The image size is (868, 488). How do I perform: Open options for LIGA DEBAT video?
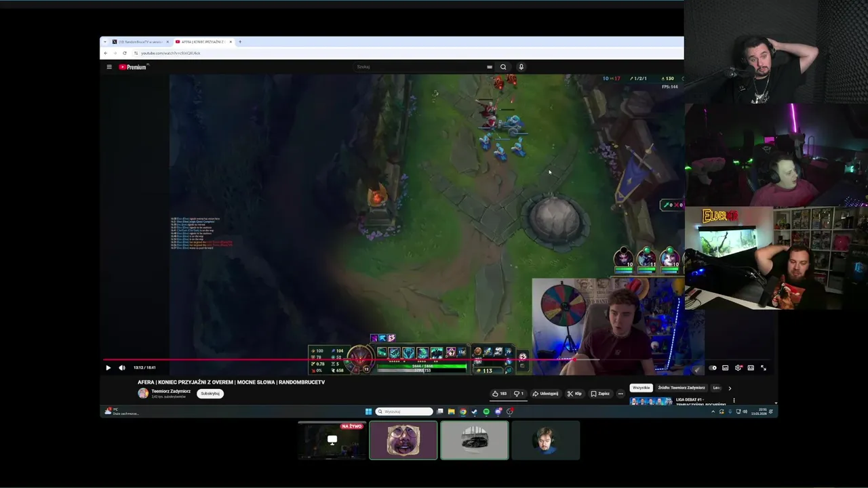click(x=734, y=401)
